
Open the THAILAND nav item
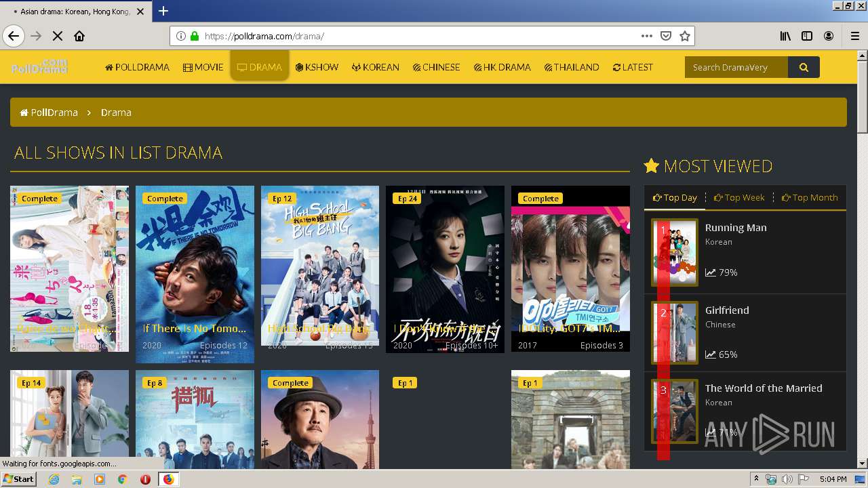coord(572,67)
